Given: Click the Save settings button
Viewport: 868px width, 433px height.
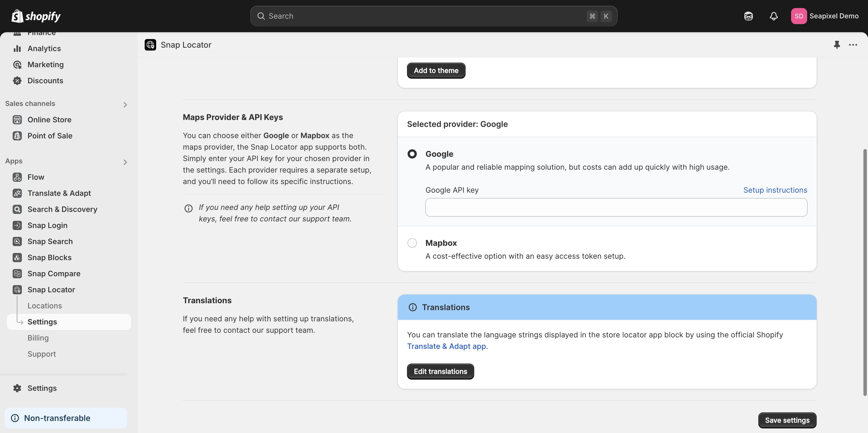Looking at the screenshot, I should pos(787,420).
